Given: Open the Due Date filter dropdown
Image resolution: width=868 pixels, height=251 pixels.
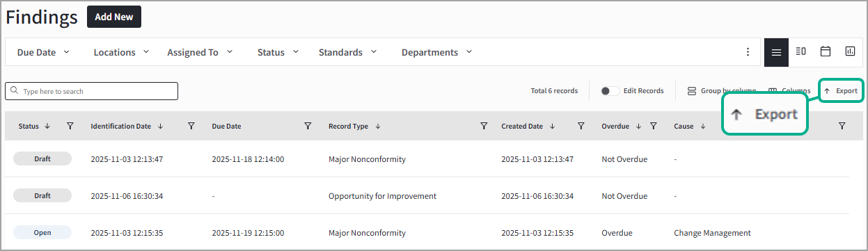Looking at the screenshot, I should point(43,52).
